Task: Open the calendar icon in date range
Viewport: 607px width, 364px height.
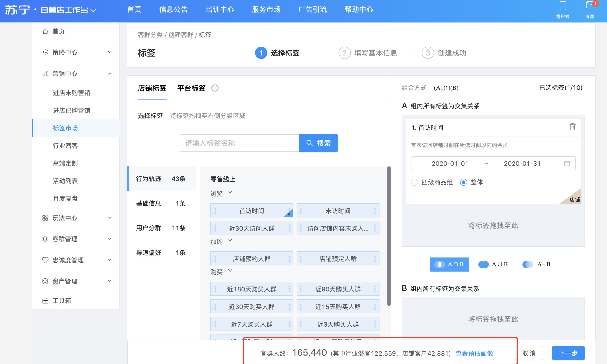Action: (567, 163)
